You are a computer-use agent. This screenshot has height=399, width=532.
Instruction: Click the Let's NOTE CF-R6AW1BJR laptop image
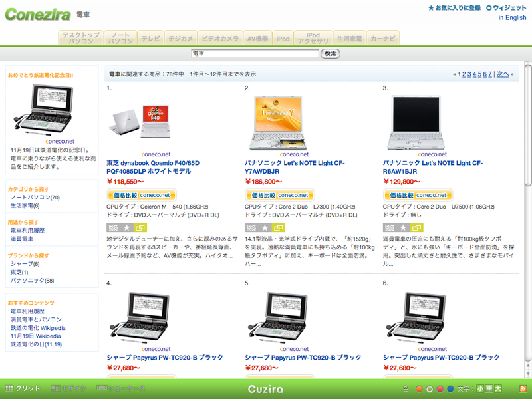click(x=416, y=123)
